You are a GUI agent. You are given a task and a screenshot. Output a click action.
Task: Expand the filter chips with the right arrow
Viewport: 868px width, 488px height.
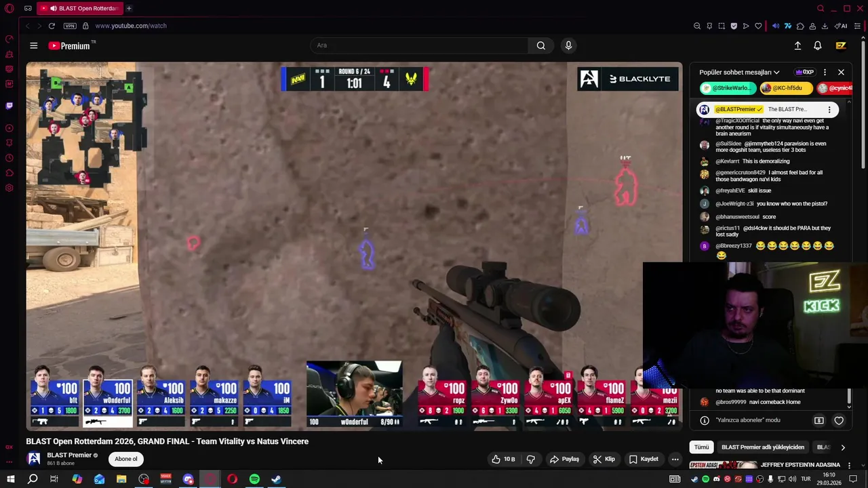(x=843, y=447)
